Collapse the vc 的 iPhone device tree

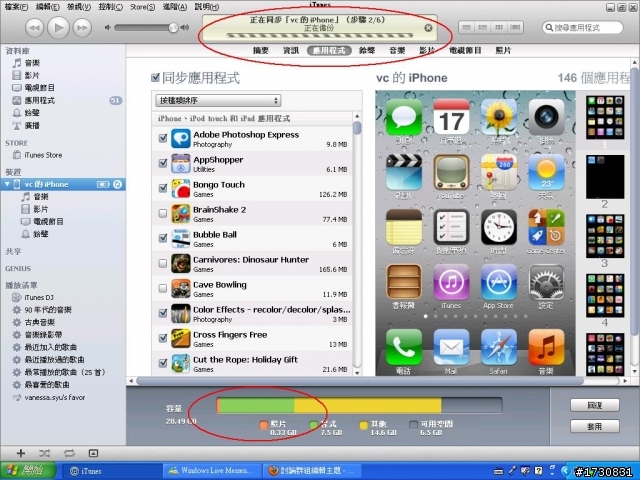pos(7,184)
